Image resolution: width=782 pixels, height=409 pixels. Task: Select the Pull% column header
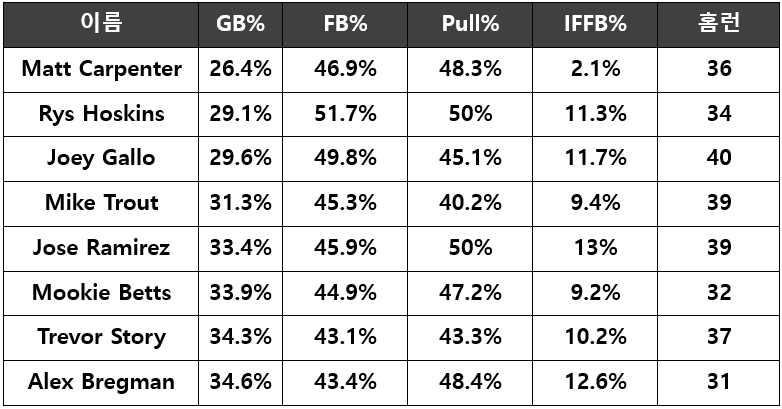click(470, 24)
